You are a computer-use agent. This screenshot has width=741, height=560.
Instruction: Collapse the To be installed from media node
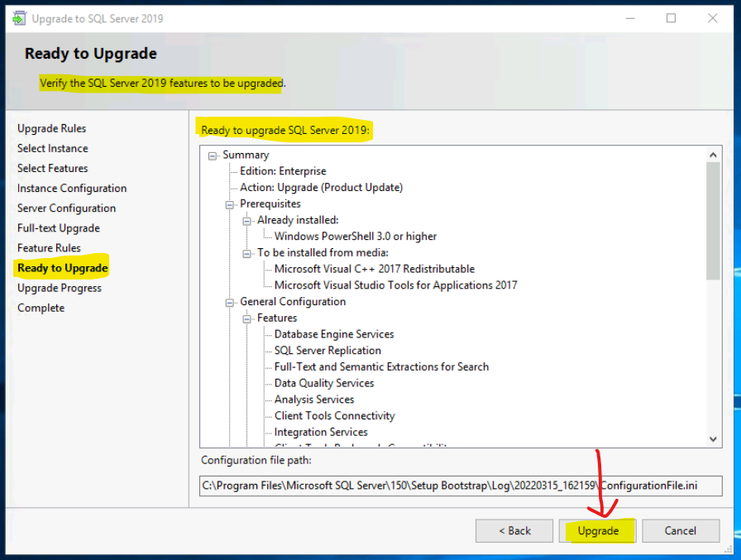(x=246, y=254)
